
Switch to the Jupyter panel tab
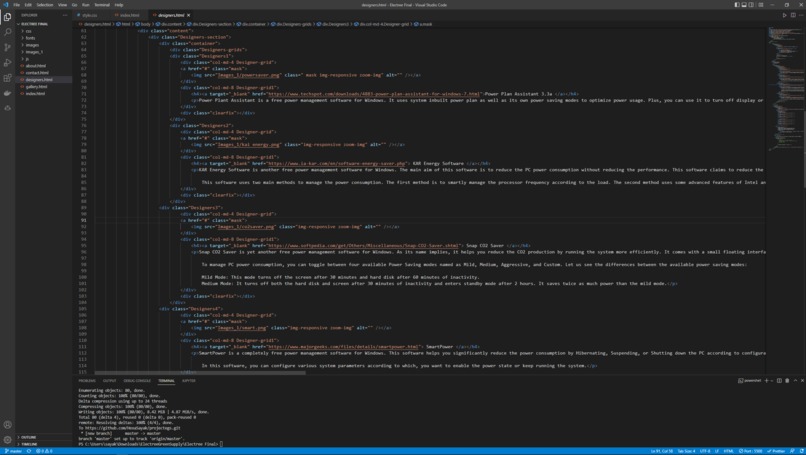click(189, 380)
